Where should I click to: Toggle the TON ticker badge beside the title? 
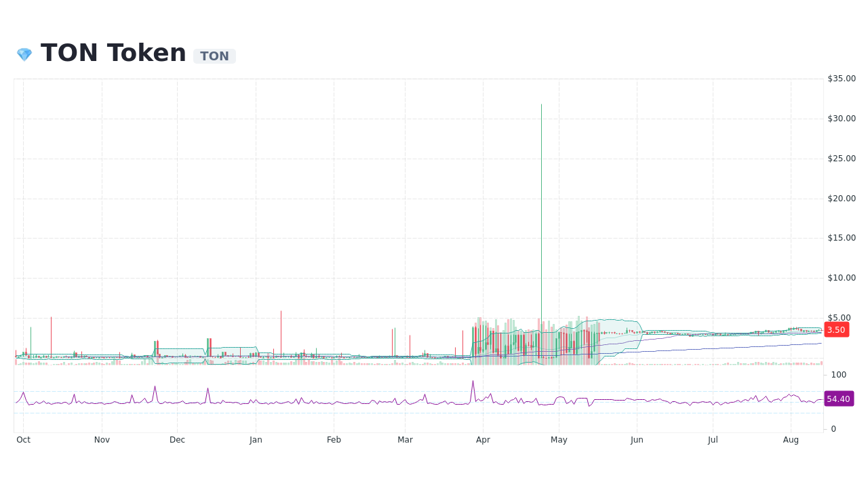[214, 56]
